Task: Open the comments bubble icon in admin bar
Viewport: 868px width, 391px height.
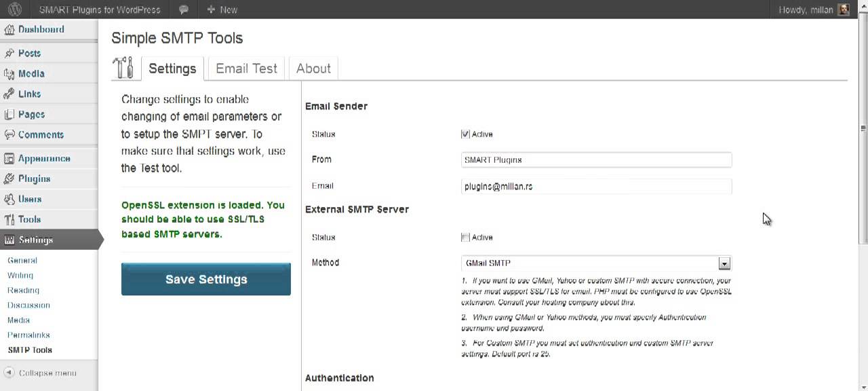Action: pyautogui.click(x=184, y=10)
